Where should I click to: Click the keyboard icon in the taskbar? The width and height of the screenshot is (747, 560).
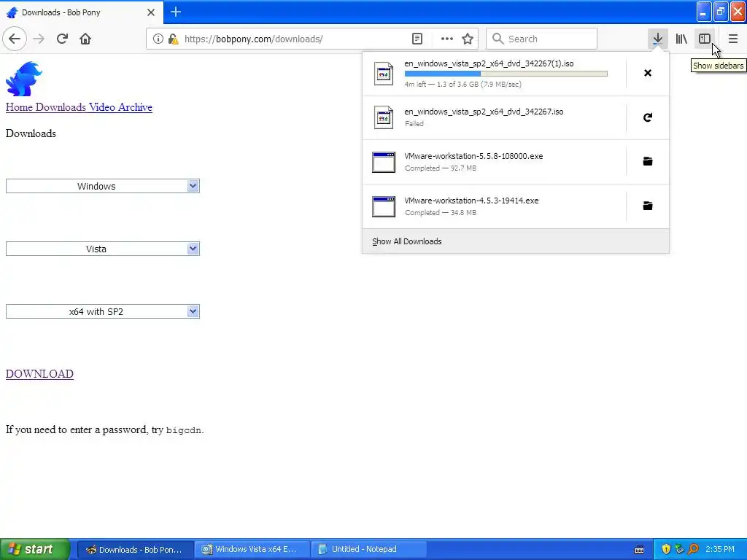[x=639, y=550]
